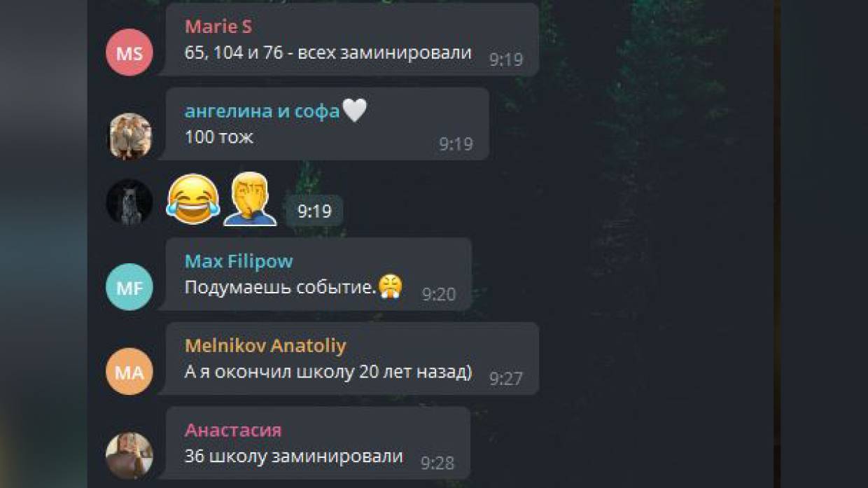Screen dimensions: 868x488
Task: Click the angry emoji in Max Filipow's message
Action: (x=390, y=286)
